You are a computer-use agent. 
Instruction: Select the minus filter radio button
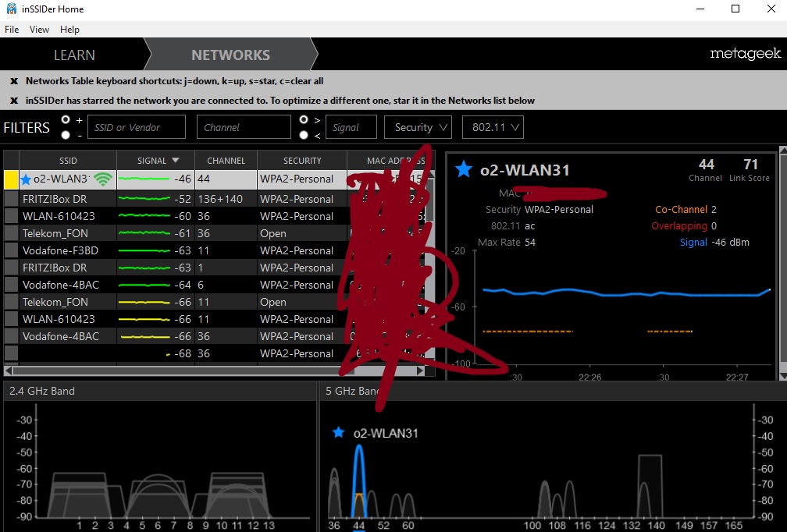coord(66,135)
